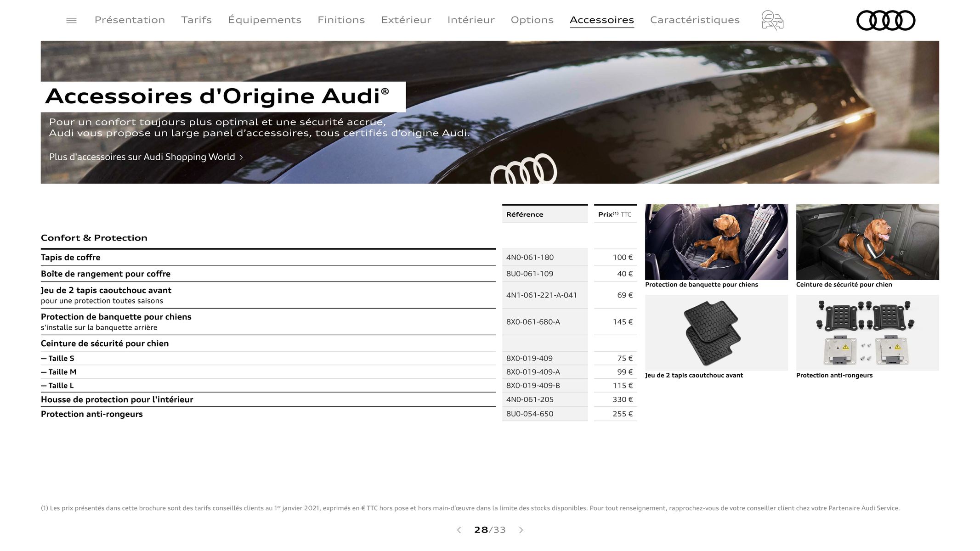Switch to the Tarifs tab

[196, 20]
